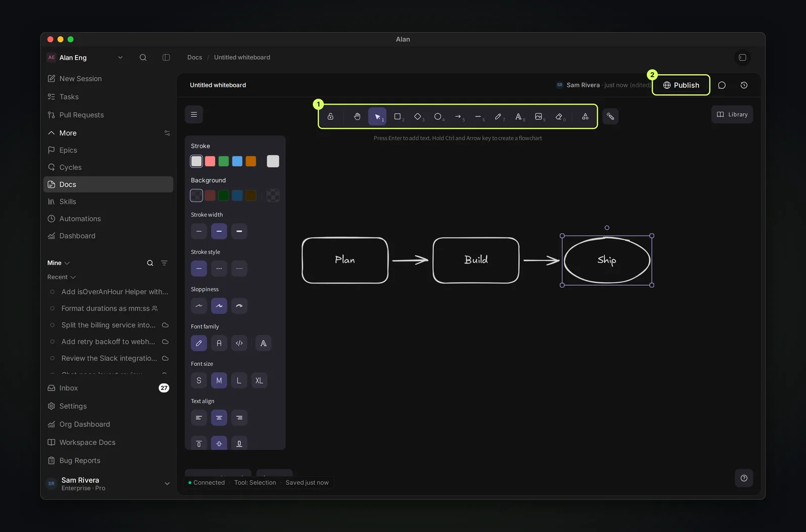Screen dimensions: 806x532
Task: Expand the Sam Rivera account menu
Action: [x=108, y=484]
